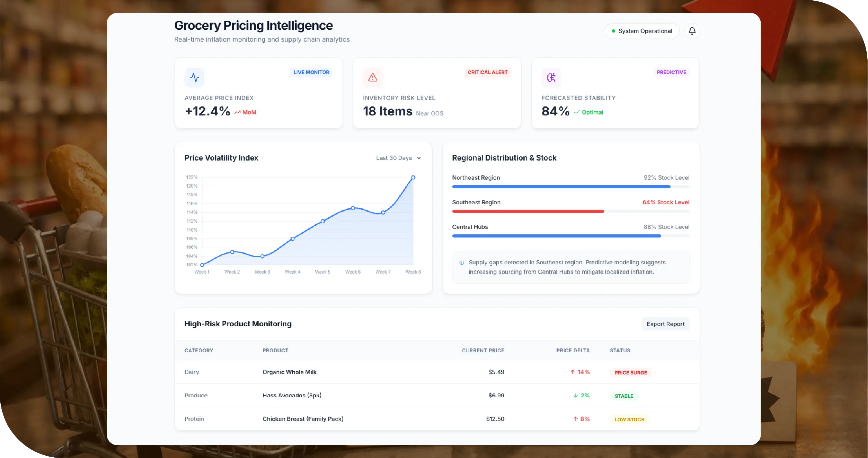Click the info icon beside supply gaps message
This screenshot has height=458, width=868.
[x=461, y=263]
